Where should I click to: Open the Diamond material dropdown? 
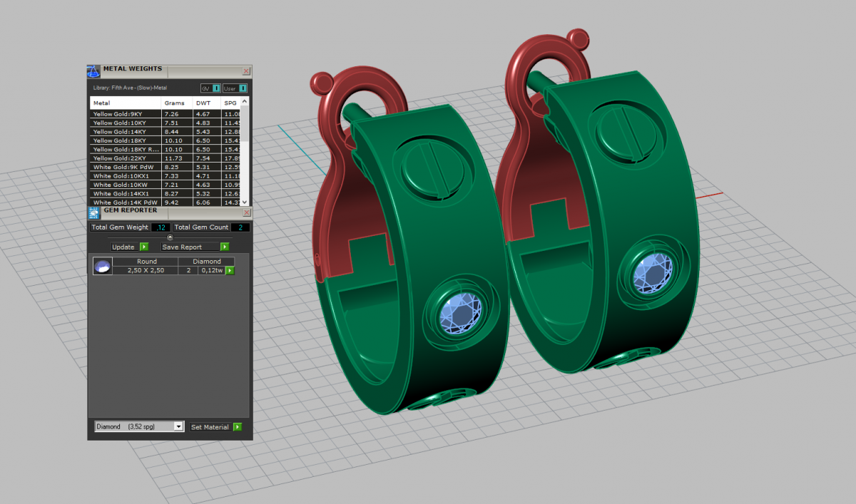(179, 427)
